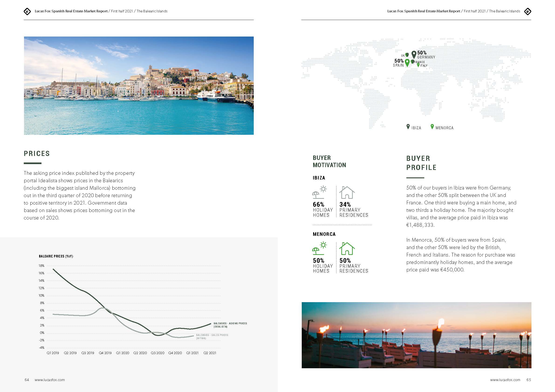Click Ibiza holiday homes beach umbrella icon
The height and width of the screenshot is (392, 555).
click(319, 192)
